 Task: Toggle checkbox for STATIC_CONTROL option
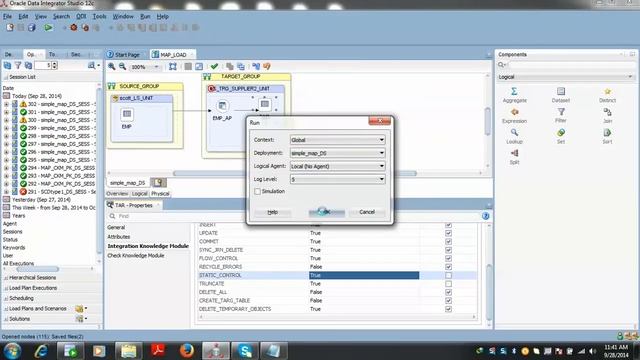pyautogui.click(x=448, y=276)
